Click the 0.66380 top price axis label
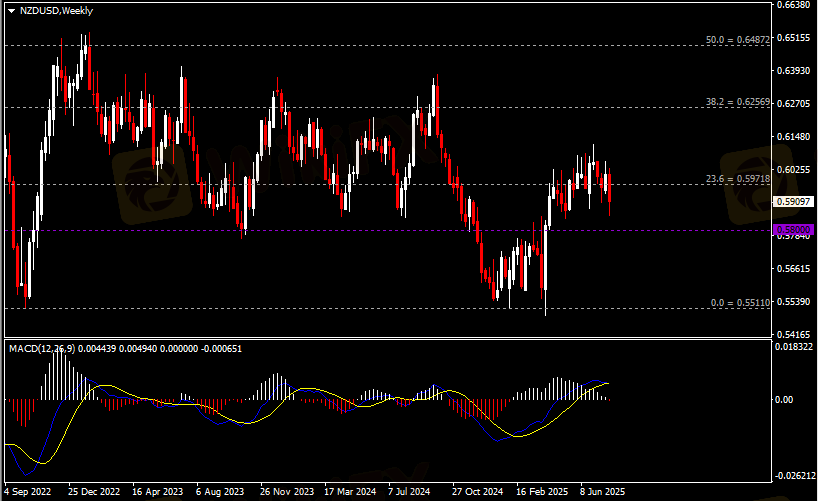This screenshot has width=818, height=501. coord(794,5)
